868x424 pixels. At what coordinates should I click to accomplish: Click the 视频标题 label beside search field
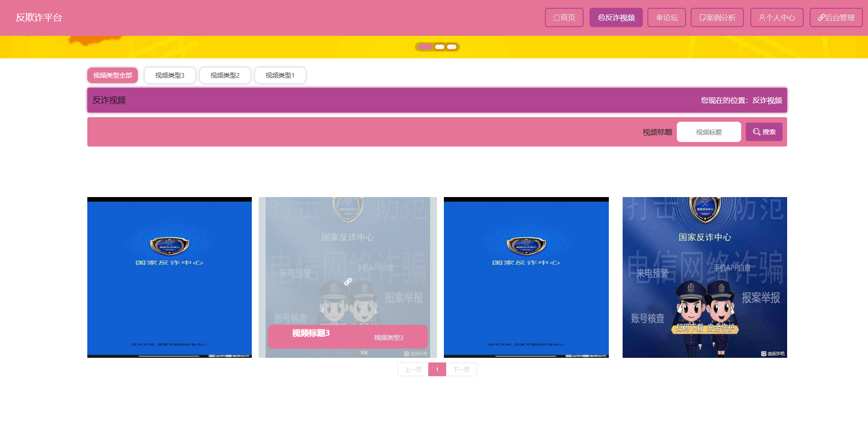click(657, 132)
